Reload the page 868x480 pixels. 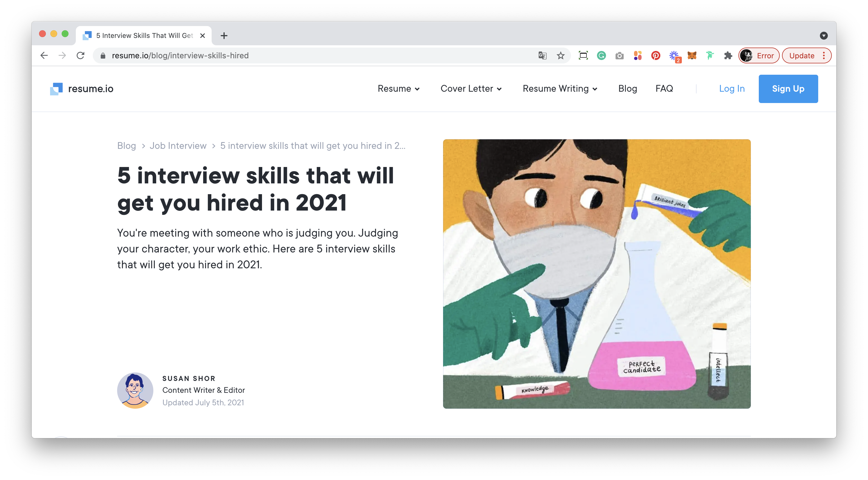tap(80, 56)
